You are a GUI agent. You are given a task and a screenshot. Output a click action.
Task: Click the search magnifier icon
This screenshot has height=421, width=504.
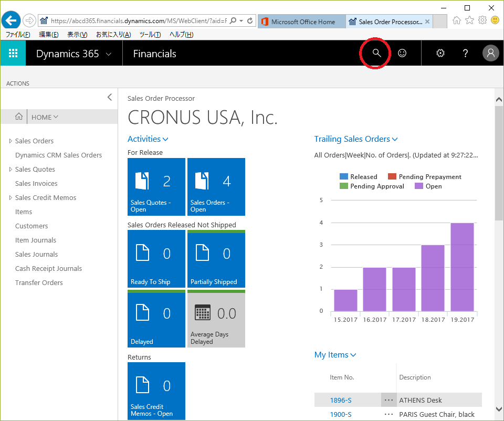click(x=376, y=53)
